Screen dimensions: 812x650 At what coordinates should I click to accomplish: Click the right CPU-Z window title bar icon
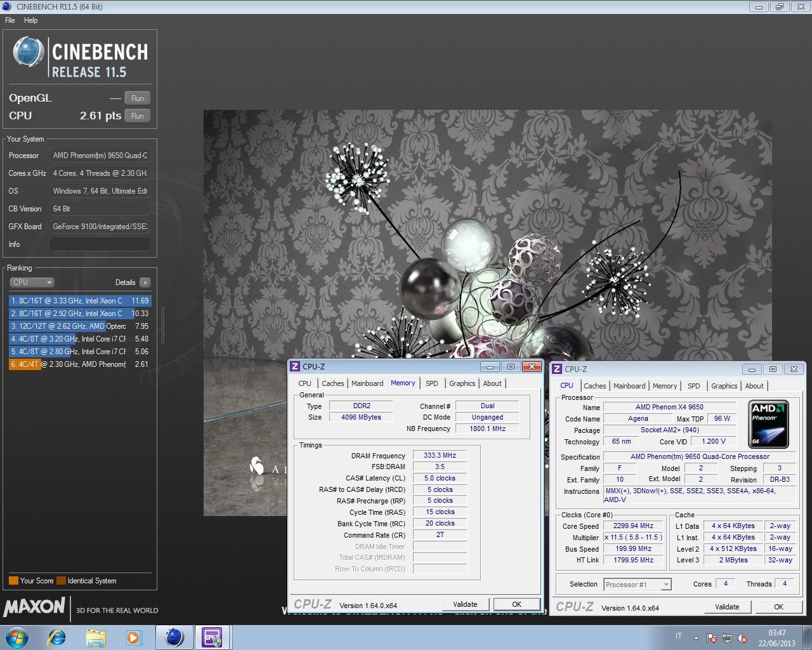(x=557, y=369)
